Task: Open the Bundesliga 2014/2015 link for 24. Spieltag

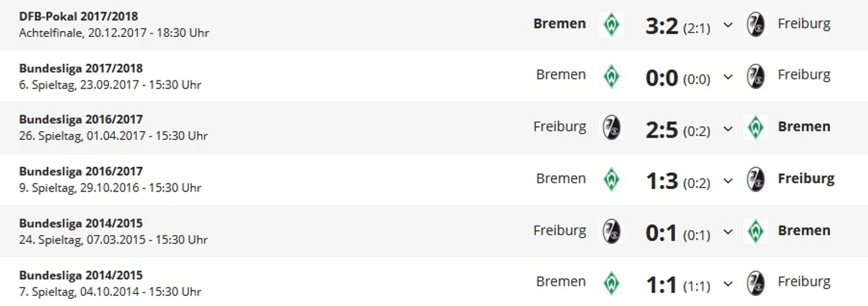Action: pyautogui.click(x=81, y=223)
